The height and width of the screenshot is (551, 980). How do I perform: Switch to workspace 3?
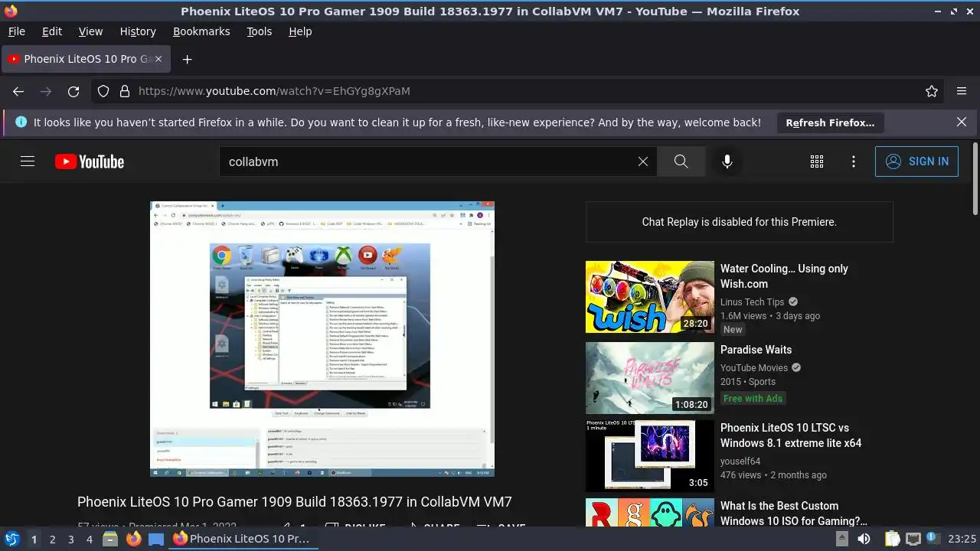pyautogui.click(x=70, y=540)
